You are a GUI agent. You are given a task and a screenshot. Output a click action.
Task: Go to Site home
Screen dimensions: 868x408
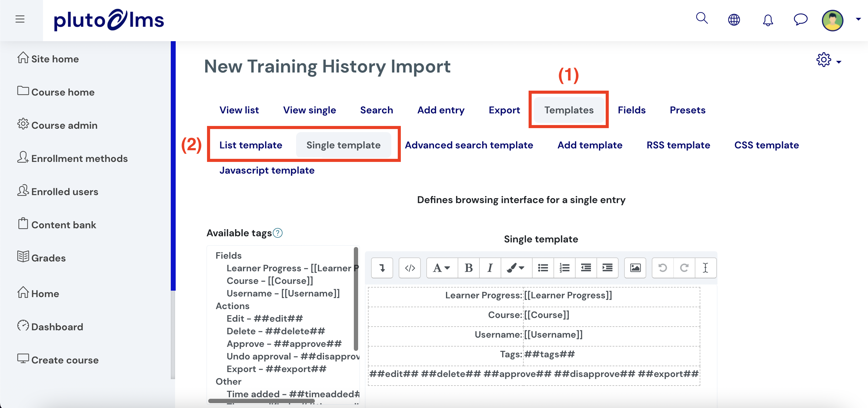[x=48, y=59]
